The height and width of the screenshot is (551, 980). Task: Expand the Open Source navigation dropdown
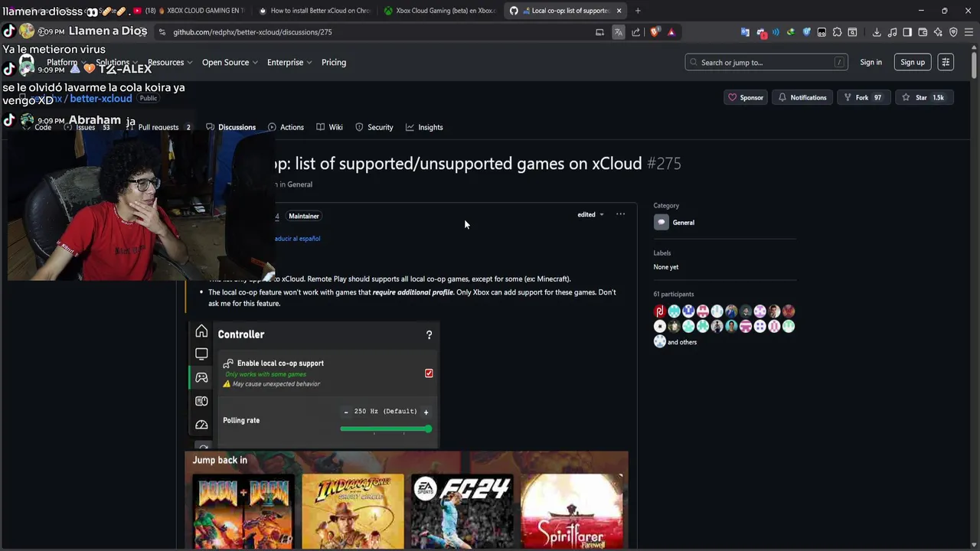click(x=230, y=62)
